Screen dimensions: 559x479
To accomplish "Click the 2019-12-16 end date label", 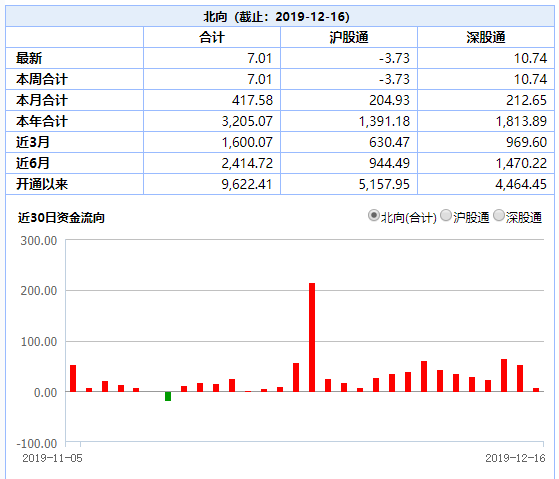I will coord(515,458).
